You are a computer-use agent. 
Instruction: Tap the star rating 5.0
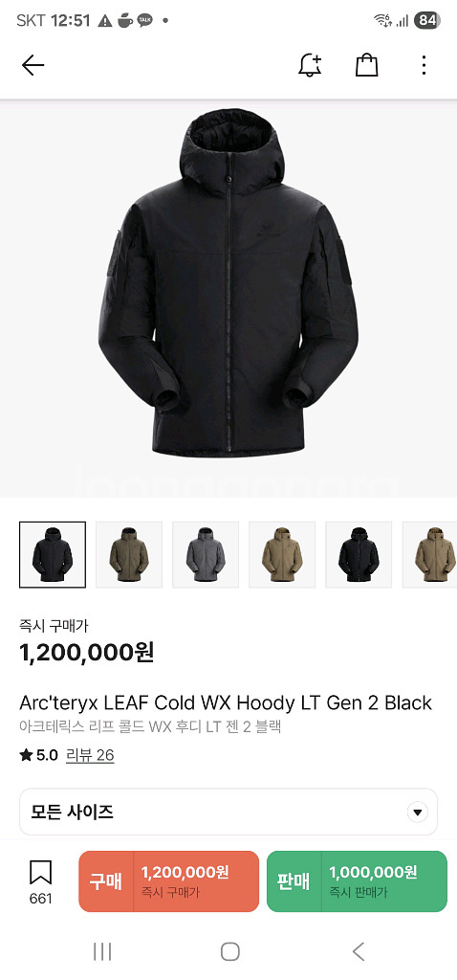38,755
